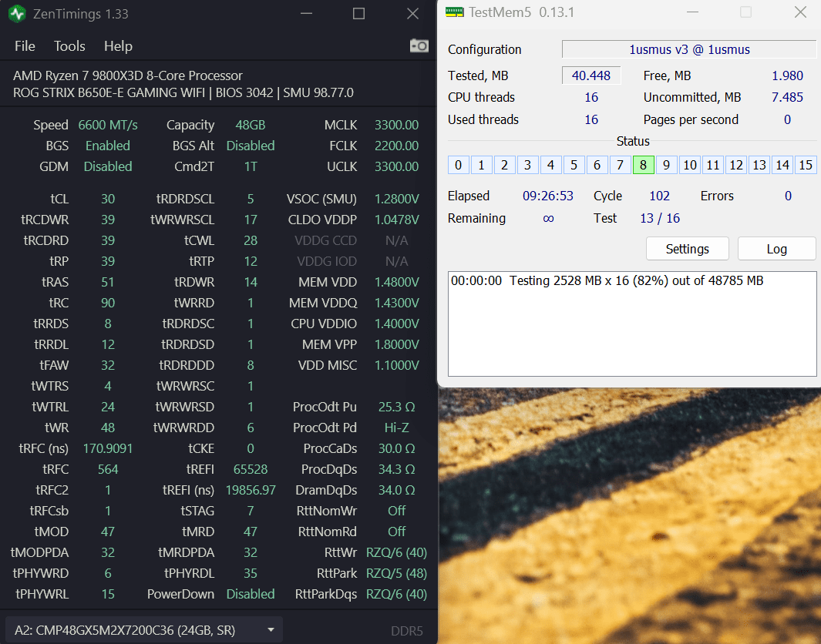The image size is (821, 644).
Task: Expand the A2 memory module dropdown
Action: (x=144, y=630)
